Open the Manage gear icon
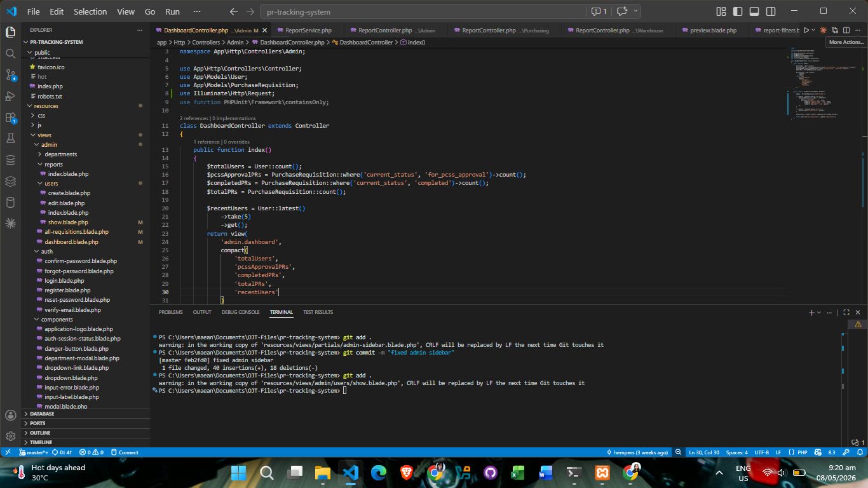The width and height of the screenshot is (868, 488). pyautogui.click(x=10, y=436)
